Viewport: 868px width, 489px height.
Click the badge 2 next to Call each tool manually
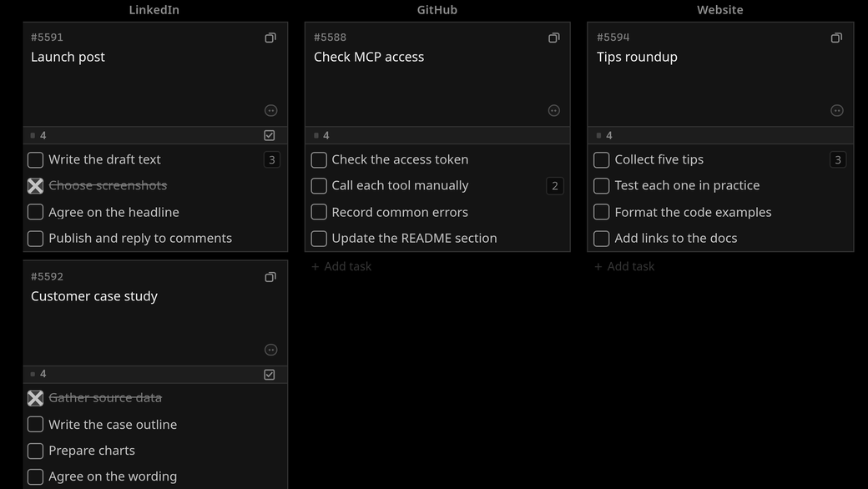click(555, 186)
